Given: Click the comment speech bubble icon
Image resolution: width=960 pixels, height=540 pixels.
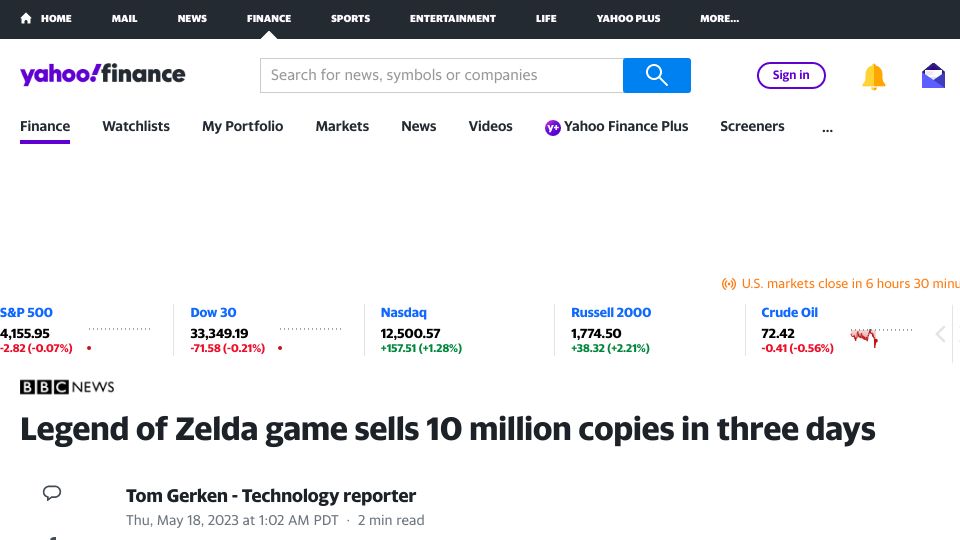Looking at the screenshot, I should pos(52,493).
